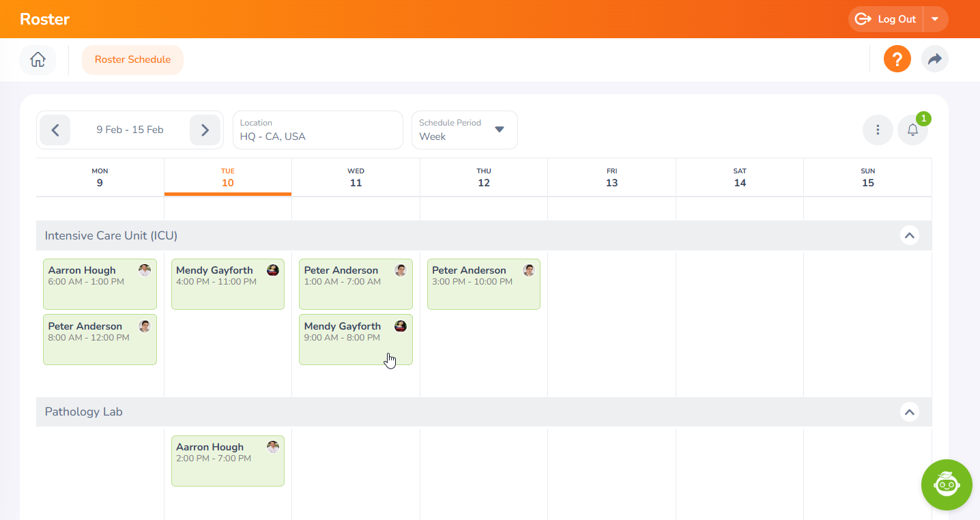Click the home icon
980x520 pixels.
pyautogui.click(x=38, y=60)
